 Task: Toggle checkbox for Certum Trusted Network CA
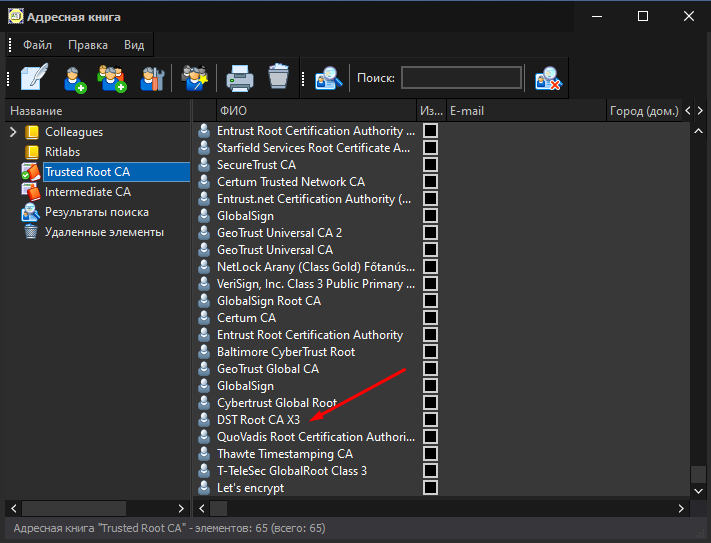[430, 182]
